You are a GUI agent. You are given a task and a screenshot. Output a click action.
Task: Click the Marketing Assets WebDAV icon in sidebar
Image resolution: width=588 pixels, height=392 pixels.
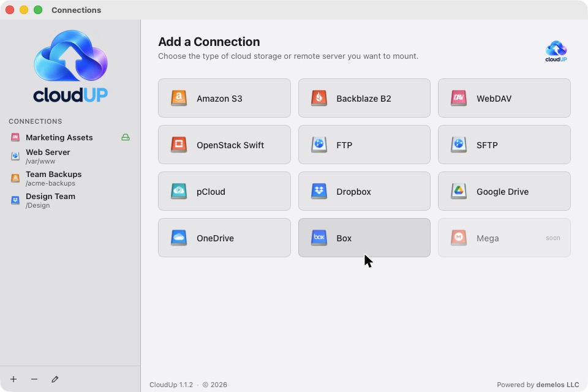[15, 137]
